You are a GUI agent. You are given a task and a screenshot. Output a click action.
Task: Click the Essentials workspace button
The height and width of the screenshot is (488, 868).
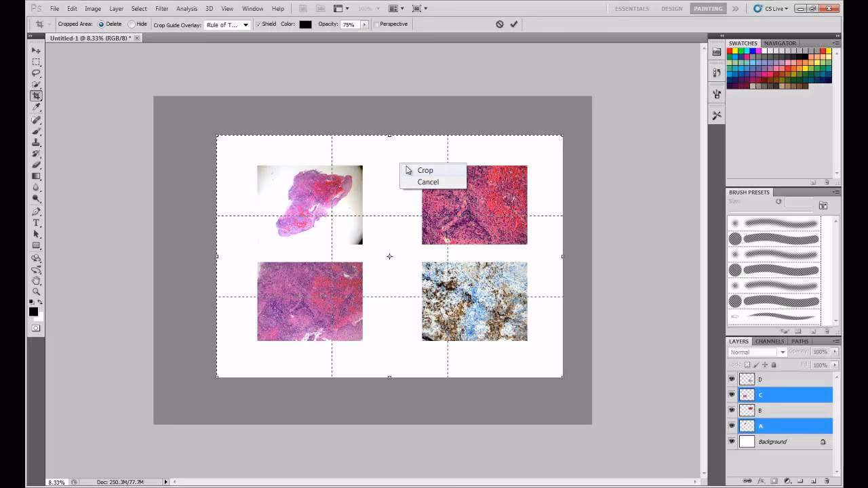[x=631, y=9]
